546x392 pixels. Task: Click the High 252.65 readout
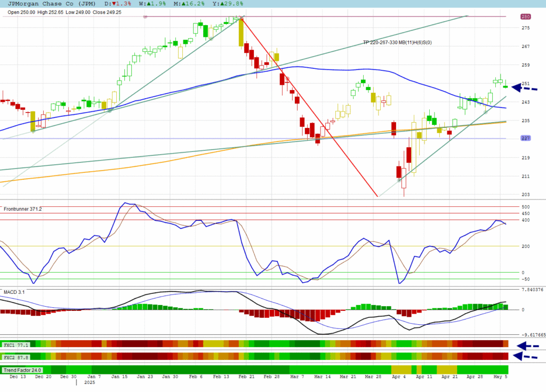tap(51, 12)
